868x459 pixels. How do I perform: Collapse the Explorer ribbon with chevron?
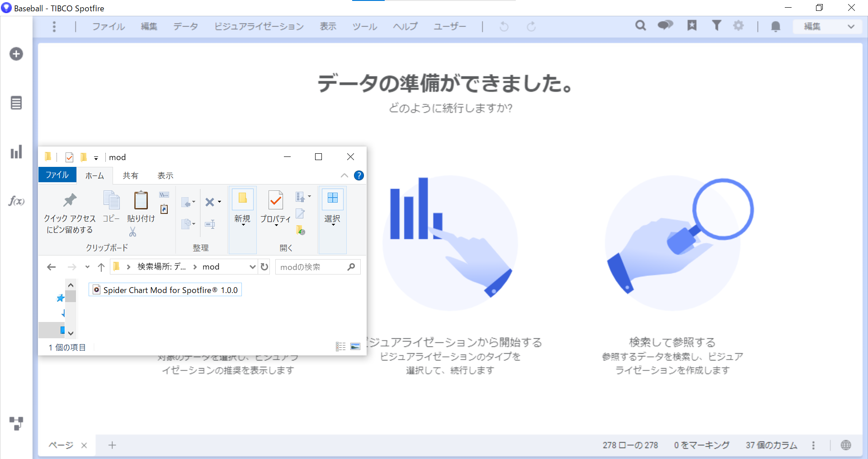pos(344,175)
